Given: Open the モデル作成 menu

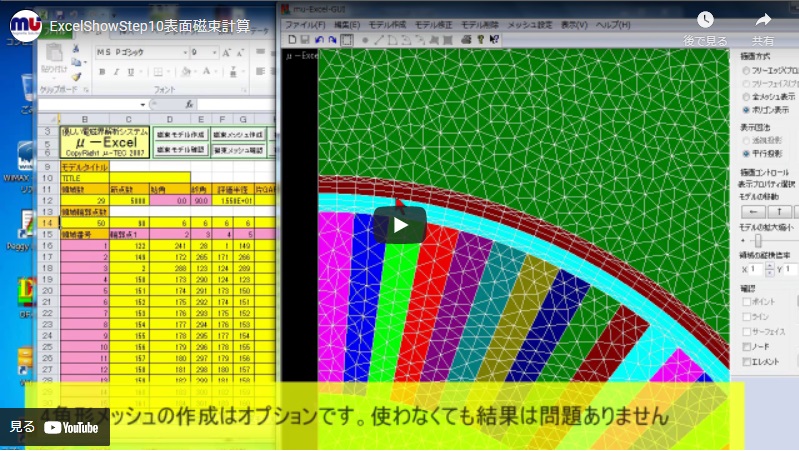Looking at the screenshot, I should (x=387, y=24).
